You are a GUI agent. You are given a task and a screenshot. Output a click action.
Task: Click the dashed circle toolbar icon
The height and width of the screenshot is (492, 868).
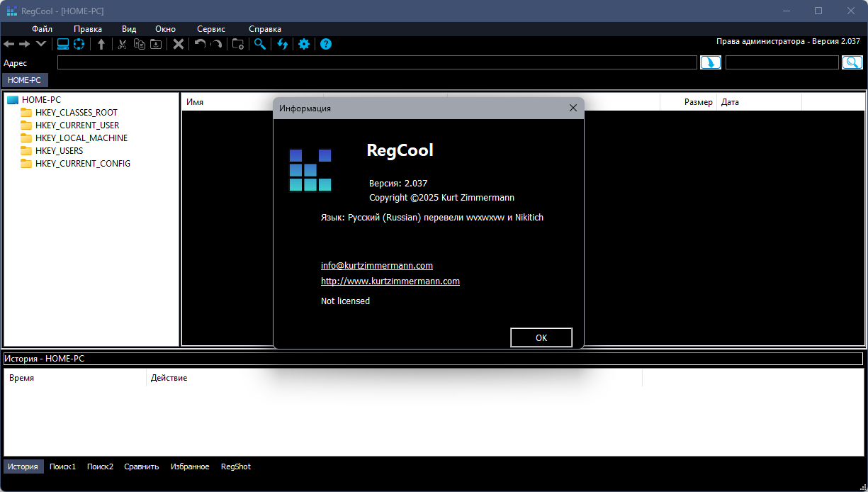(x=79, y=44)
